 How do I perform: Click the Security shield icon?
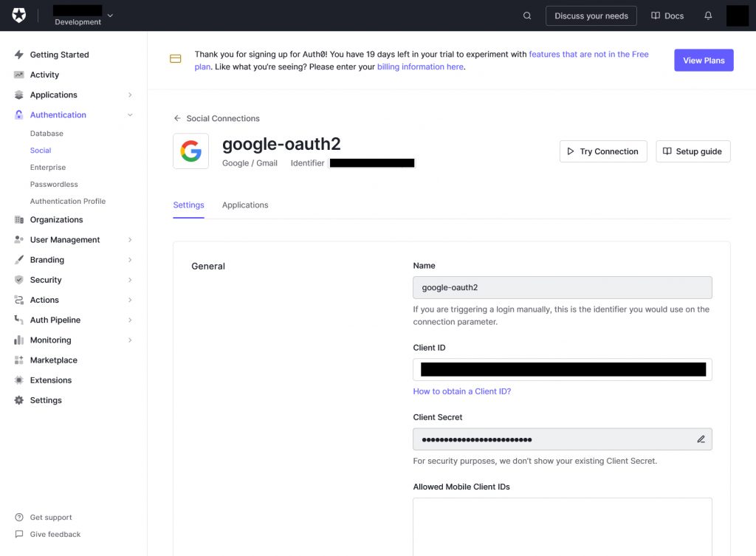(x=18, y=280)
